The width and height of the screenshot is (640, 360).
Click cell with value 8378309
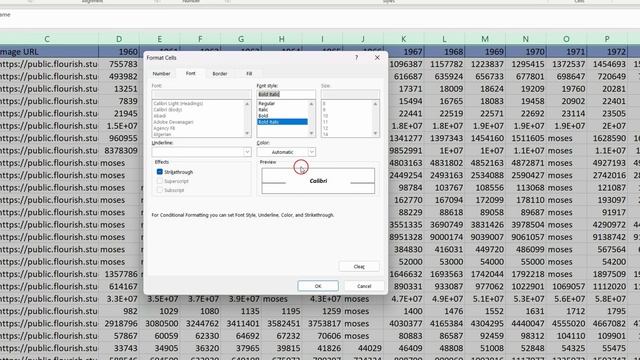pyautogui.click(x=119, y=151)
